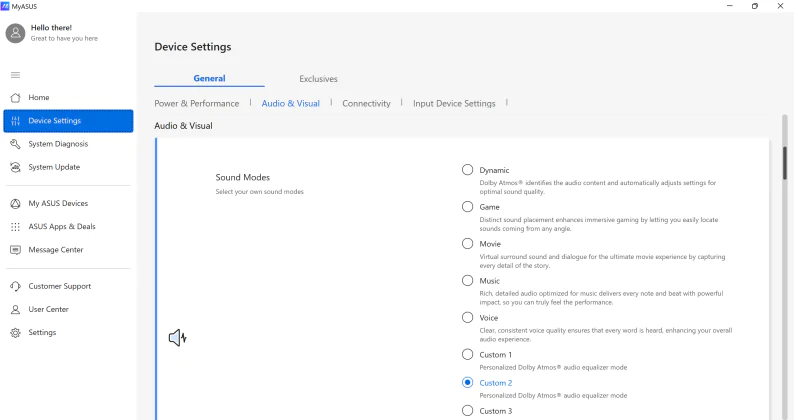Image resolution: width=794 pixels, height=420 pixels.
Task: Click the User Center person icon
Action: click(16, 309)
